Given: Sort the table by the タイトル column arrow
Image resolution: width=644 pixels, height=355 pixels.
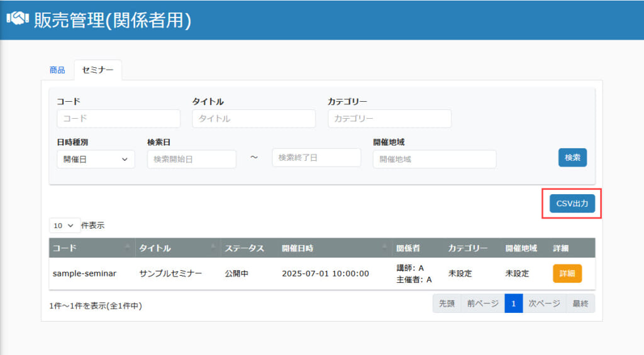Looking at the screenshot, I should coord(213,247).
